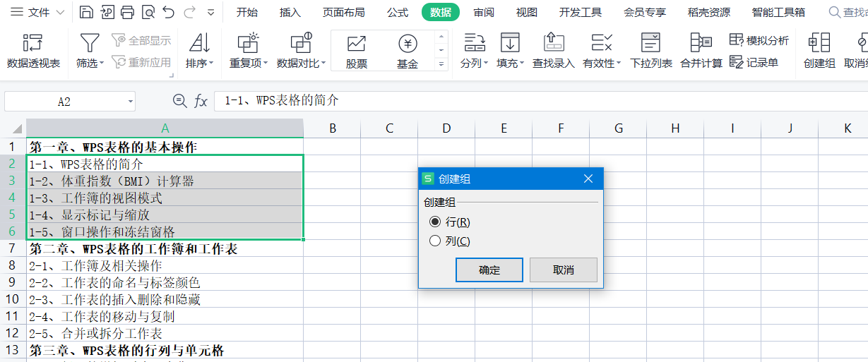Click the Save icon in quick access toolbar

(86, 12)
